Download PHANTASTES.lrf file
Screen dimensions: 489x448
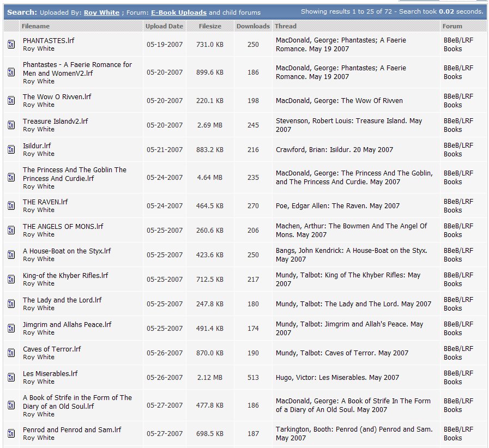(49, 40)
